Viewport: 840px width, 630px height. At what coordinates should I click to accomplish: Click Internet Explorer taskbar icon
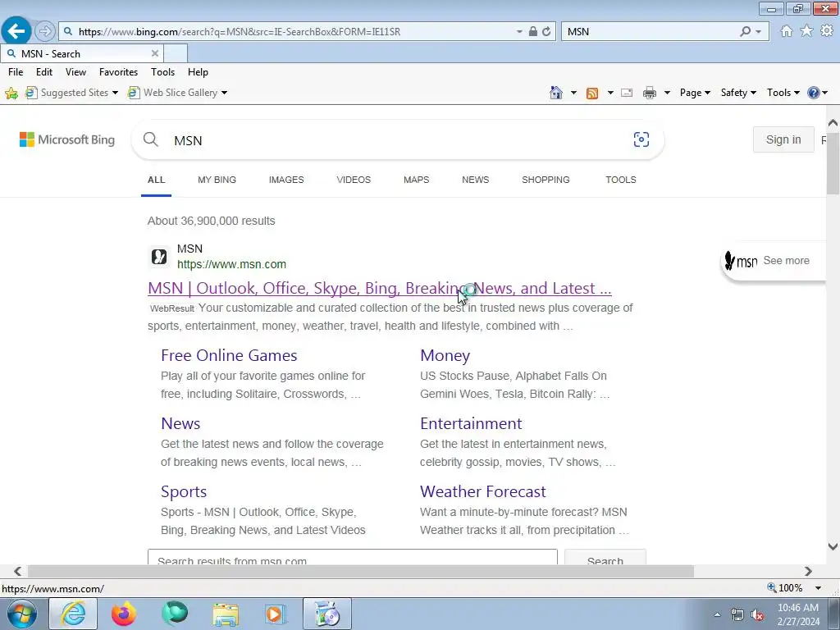[x=73, y=614]
